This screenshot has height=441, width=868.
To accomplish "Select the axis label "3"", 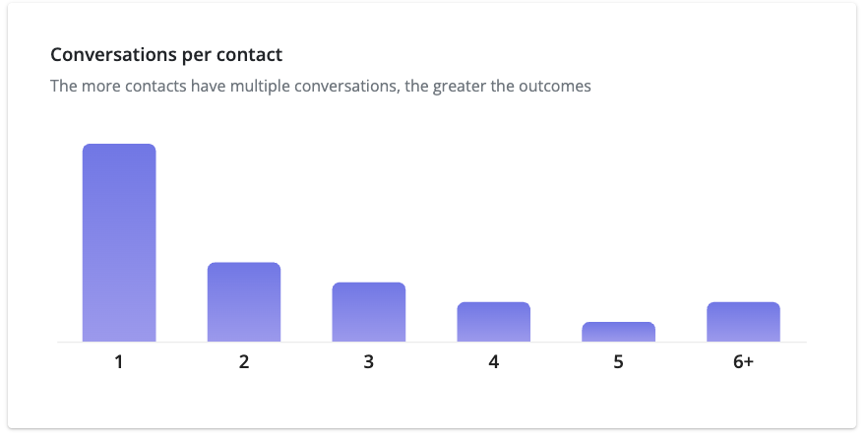I will point(369,361).
